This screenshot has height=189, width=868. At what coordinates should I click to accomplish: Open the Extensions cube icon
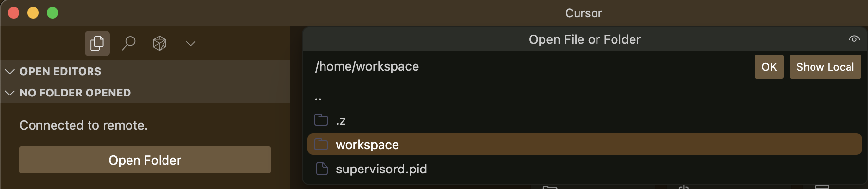[160, 43]
